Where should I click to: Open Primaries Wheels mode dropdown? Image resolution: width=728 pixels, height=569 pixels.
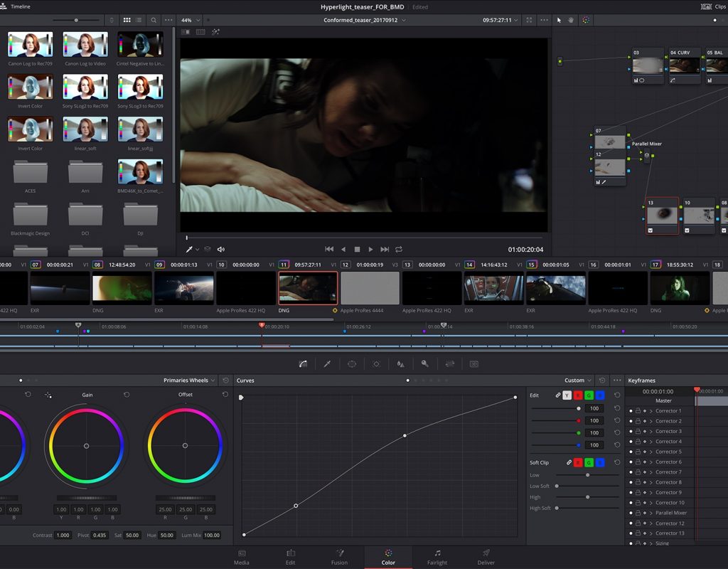tap(189, 381)
